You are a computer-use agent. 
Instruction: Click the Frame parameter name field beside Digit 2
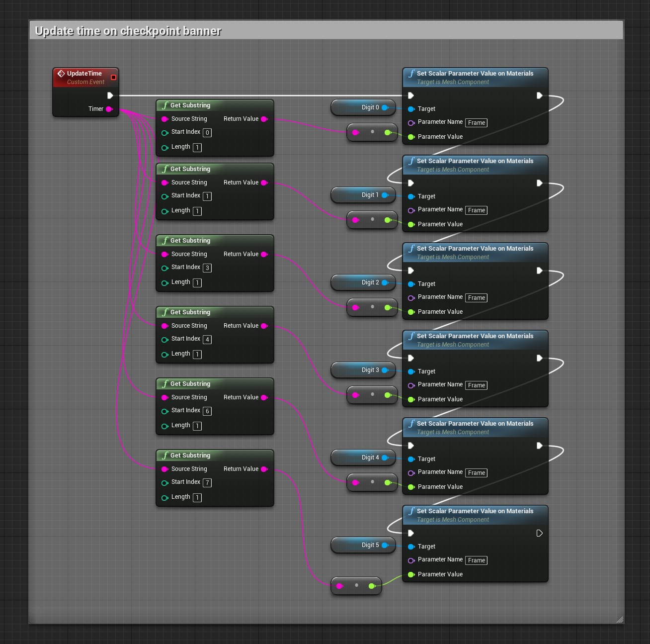pyautogui.click(x=476, y=298)
